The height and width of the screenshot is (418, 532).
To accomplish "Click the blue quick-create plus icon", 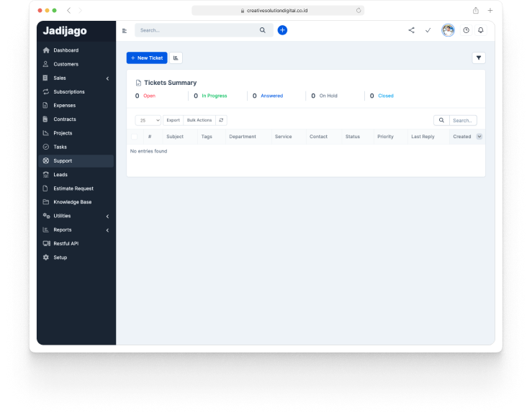I will pos(282,30).
